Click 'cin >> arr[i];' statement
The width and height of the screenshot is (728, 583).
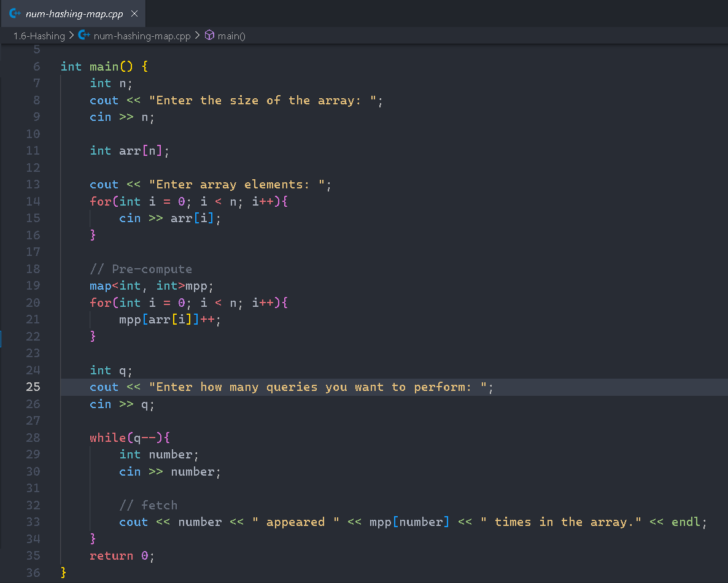click(x=170, y=218)
